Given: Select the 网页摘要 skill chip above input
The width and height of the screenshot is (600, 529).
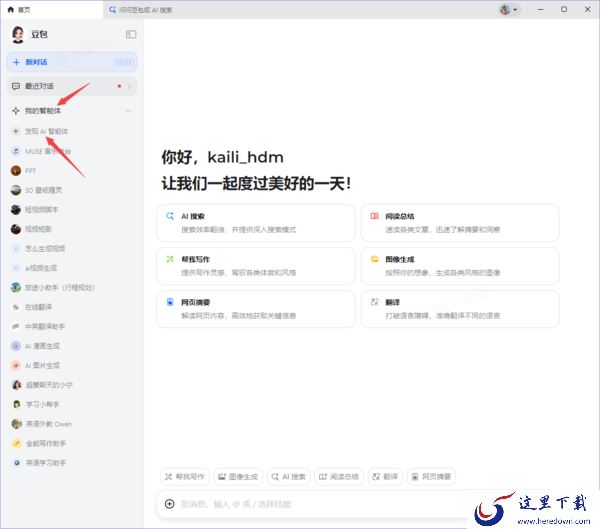Looking at the screenshot, I should 431,477.
